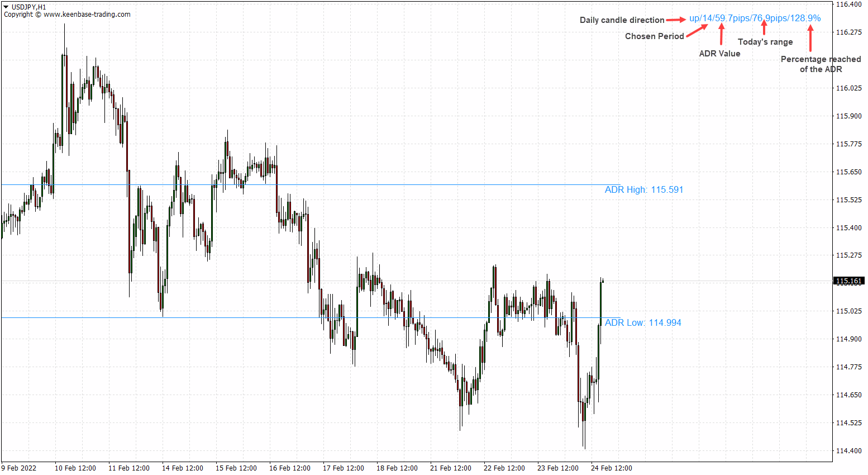The height and width of the screenshot is (475, 868).
Task: Click price scale value 115.275
Action: (x=848, y=255)
